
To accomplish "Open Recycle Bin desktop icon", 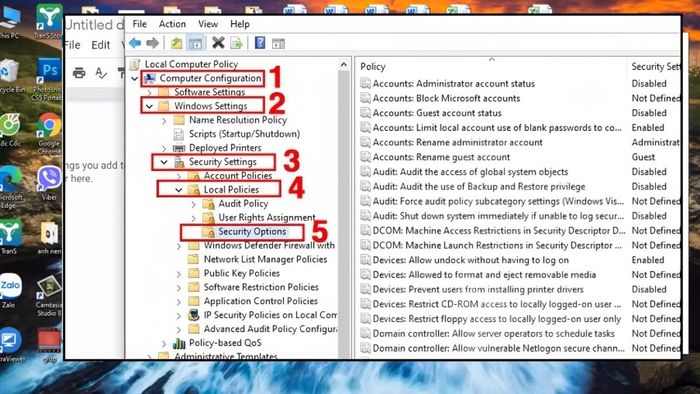I will coord(10,76).
